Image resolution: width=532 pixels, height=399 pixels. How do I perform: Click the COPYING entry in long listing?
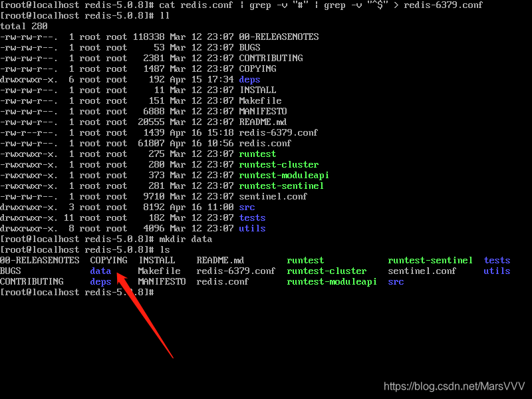pos(257,68)
